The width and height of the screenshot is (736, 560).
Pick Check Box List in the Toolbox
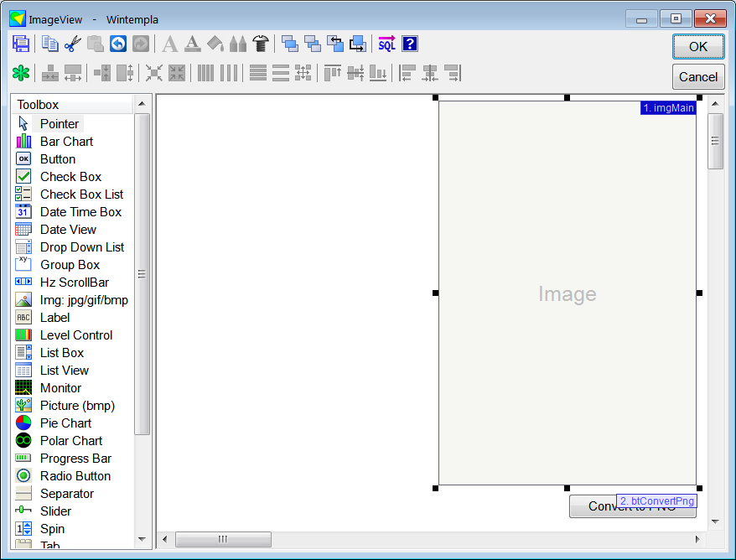pyautogui.click(x=81, y=194)
